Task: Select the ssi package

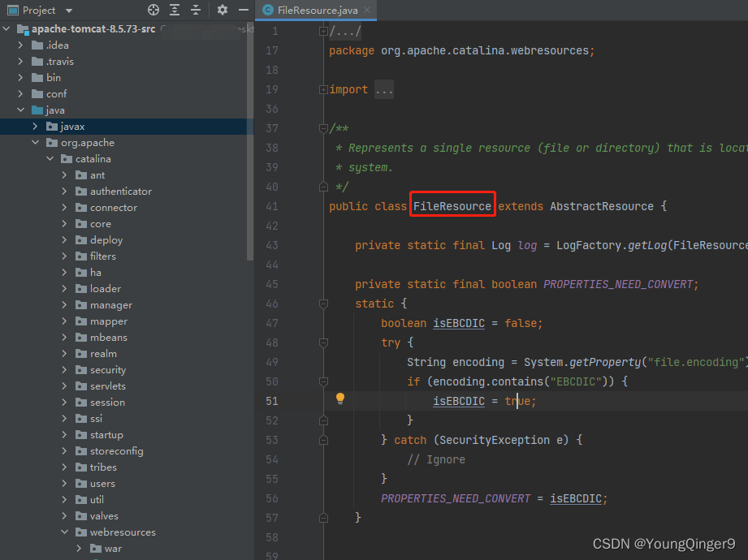Action: (96, 419)
